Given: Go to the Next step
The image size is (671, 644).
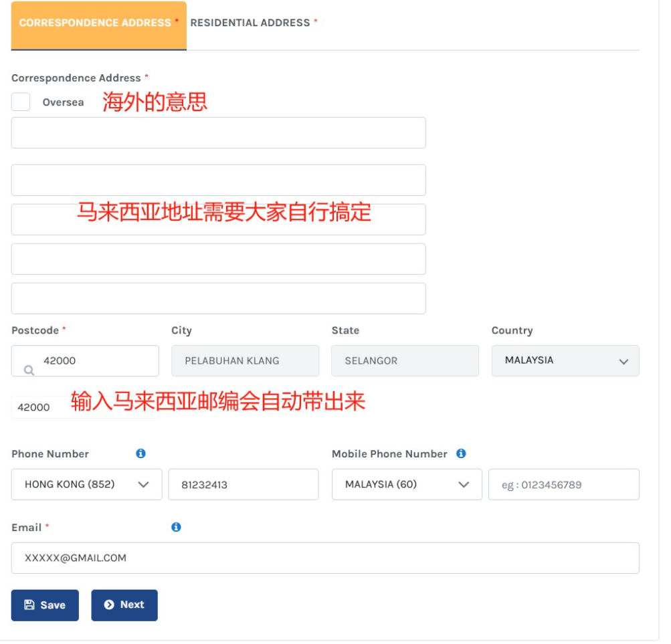Looking at the screenshot, I should click(124, 605).
